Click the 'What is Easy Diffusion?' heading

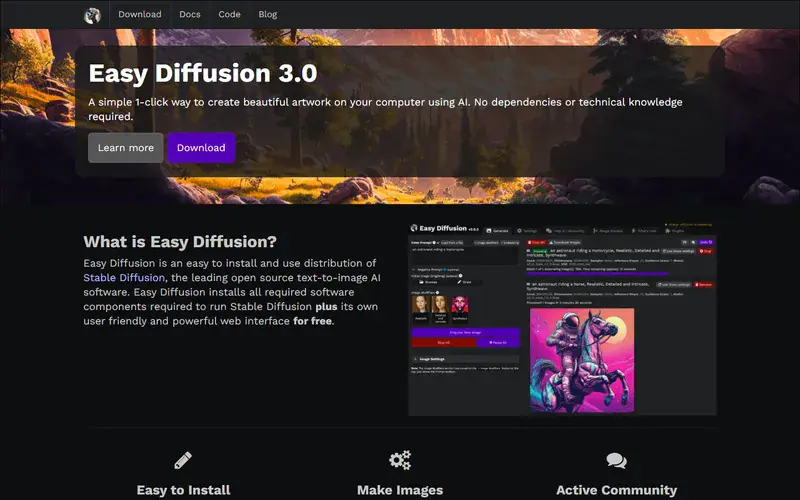[180, 241]
